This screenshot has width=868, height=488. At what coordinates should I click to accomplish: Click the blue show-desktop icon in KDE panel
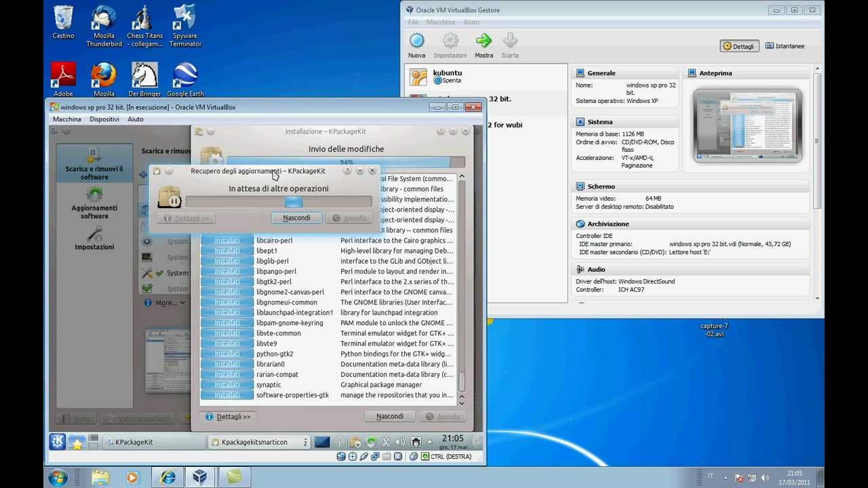[x=322, y=442]
